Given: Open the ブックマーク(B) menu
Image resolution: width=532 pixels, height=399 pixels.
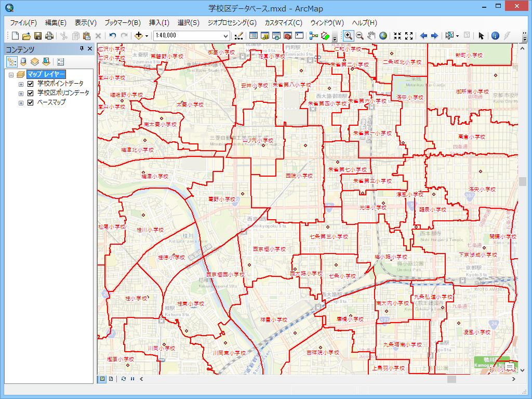Looking at the screenshot, I should point(123,23).
